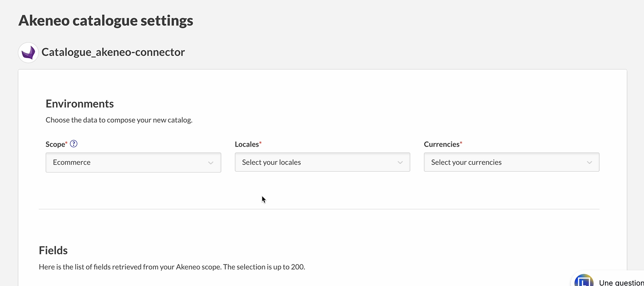Click the chevron arrow in the Scope field
Screen dimensions: 644x286
pyautogui.click(x=211, y=162)
